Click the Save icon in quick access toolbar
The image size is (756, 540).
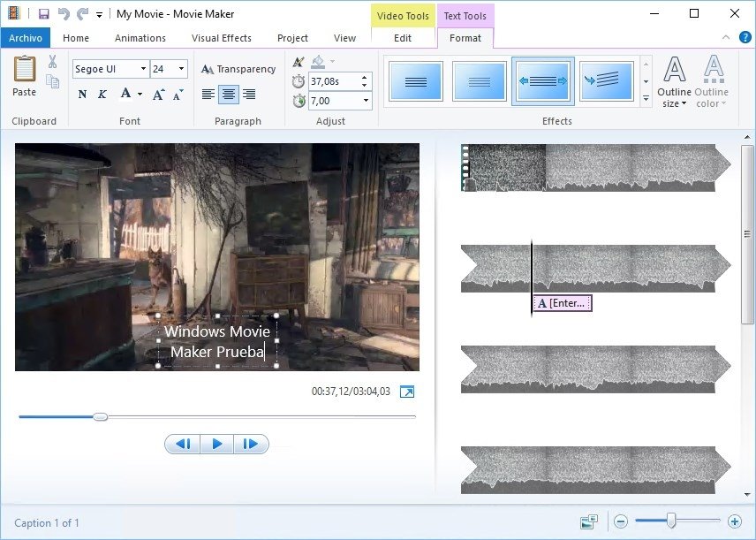(x=44, y=14)
